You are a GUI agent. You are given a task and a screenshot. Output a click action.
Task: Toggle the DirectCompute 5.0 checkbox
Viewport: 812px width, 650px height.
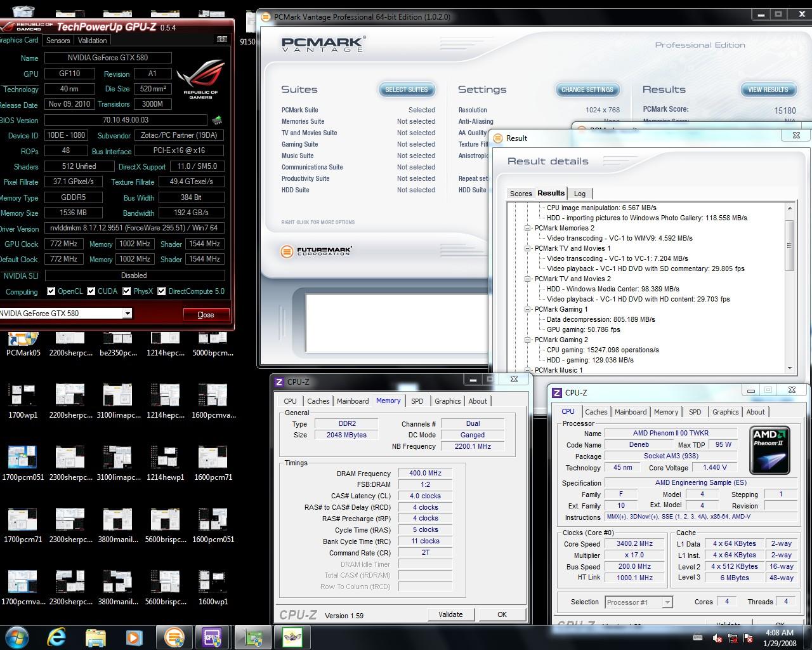tap(162, 291)
